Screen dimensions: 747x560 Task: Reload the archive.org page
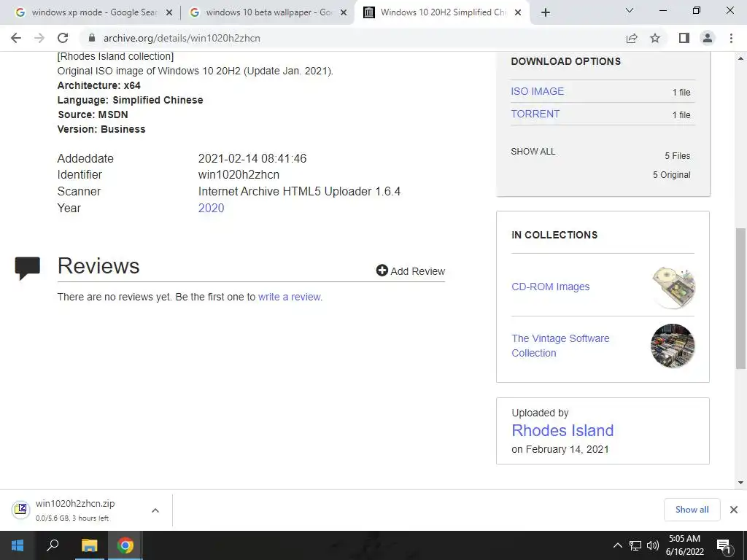click(x=63, y=38)
